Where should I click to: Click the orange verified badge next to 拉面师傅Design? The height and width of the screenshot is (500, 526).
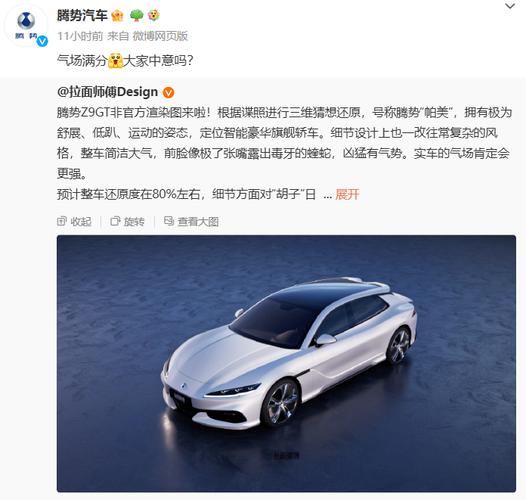click(x=168, y=92)
